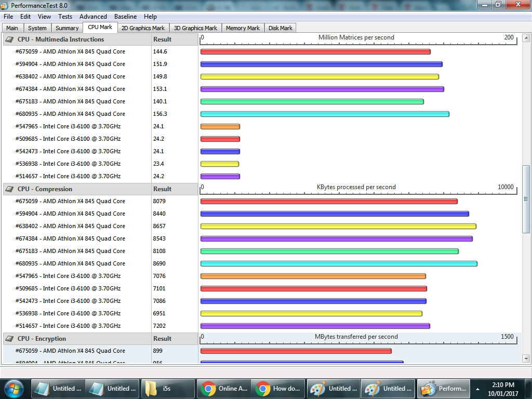Click the cyan bar for 156.3 result
532x399 pixels.
pos(325,114)
